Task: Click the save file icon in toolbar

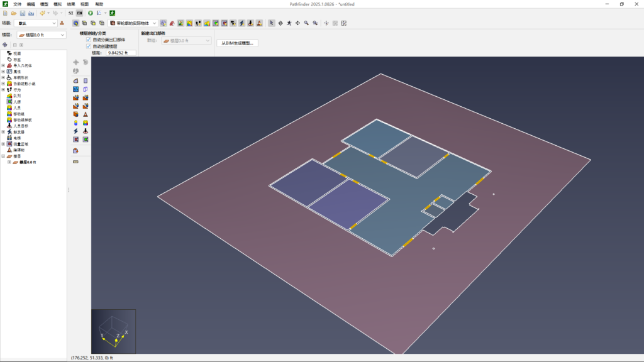Action: (x=23, y=13)
